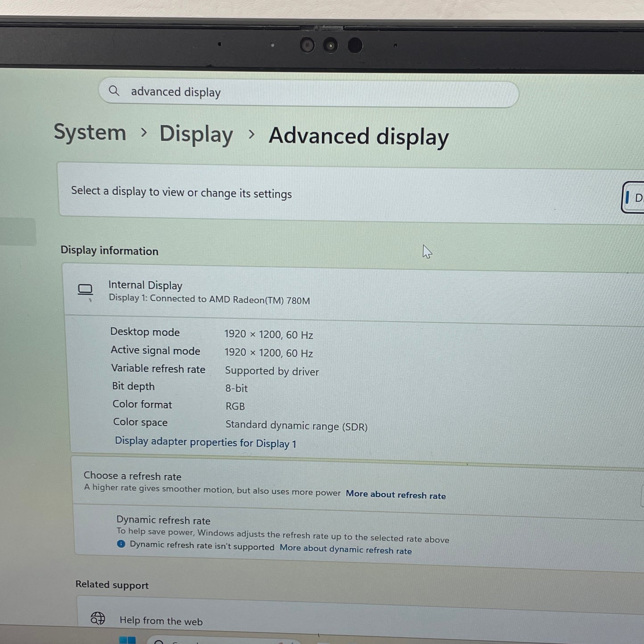Click the 'Dynamic refresh rate' label
This screenshot has width=644, height=644.
coord(163,520)
